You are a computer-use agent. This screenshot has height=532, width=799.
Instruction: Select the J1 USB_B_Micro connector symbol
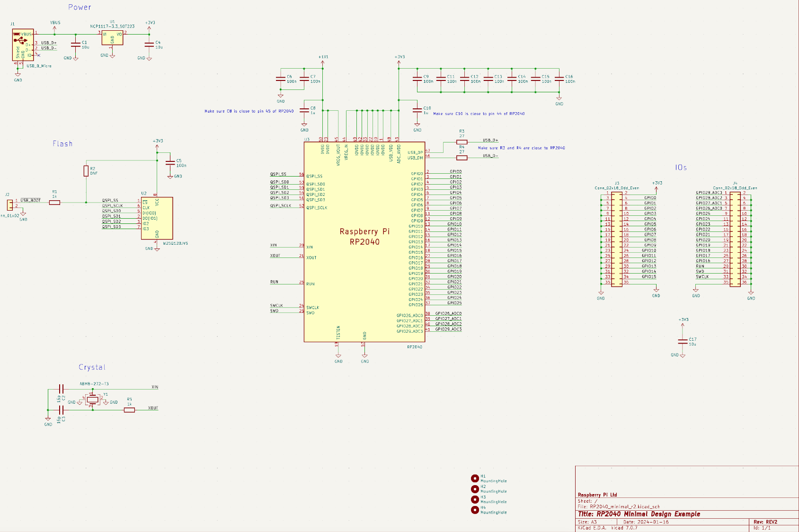pos(23,44)
